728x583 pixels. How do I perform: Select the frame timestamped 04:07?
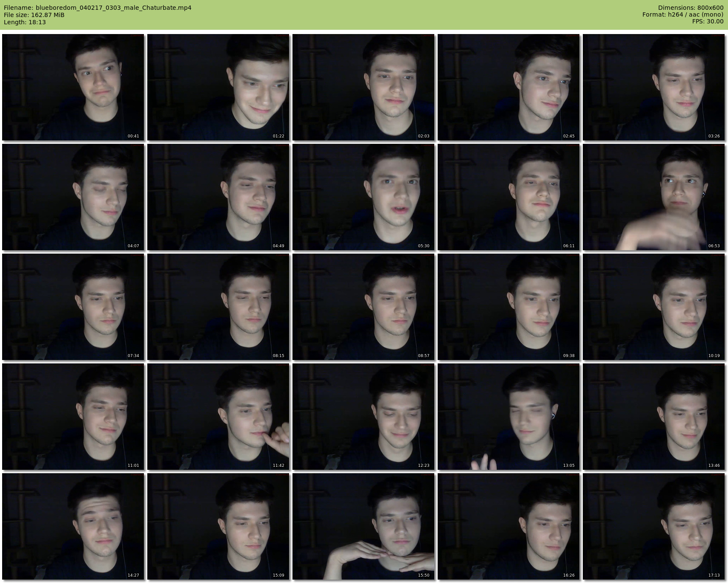73,197
